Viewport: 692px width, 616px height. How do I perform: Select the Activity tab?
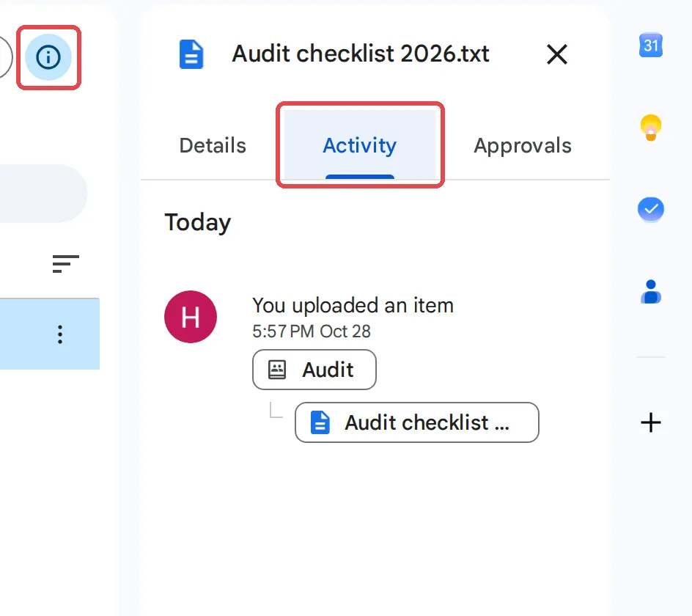[360, 145]
